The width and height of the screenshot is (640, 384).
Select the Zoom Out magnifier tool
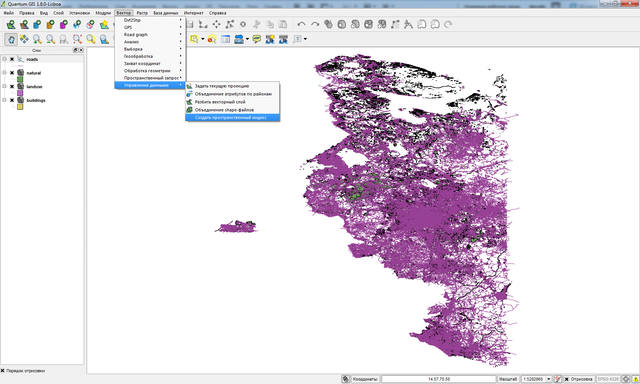tap(50, 39)
